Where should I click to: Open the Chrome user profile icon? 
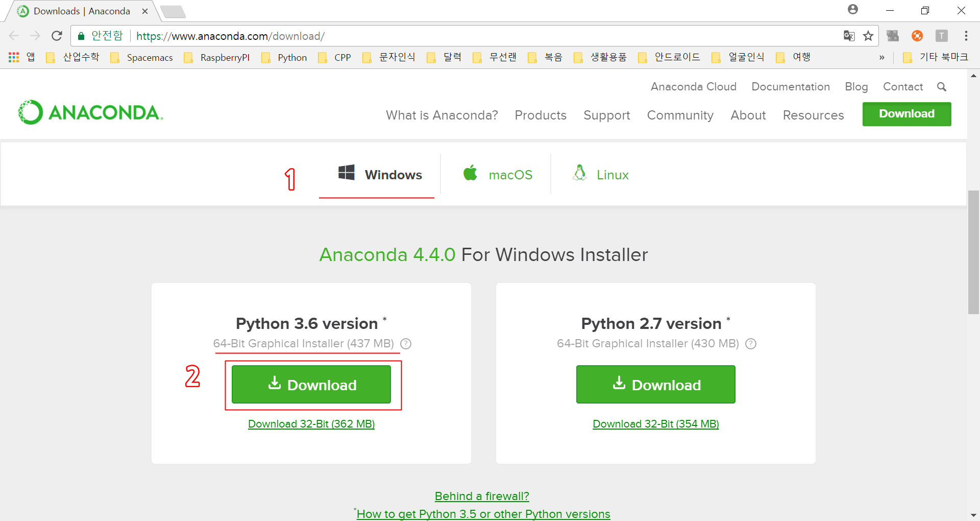(852, 10)
